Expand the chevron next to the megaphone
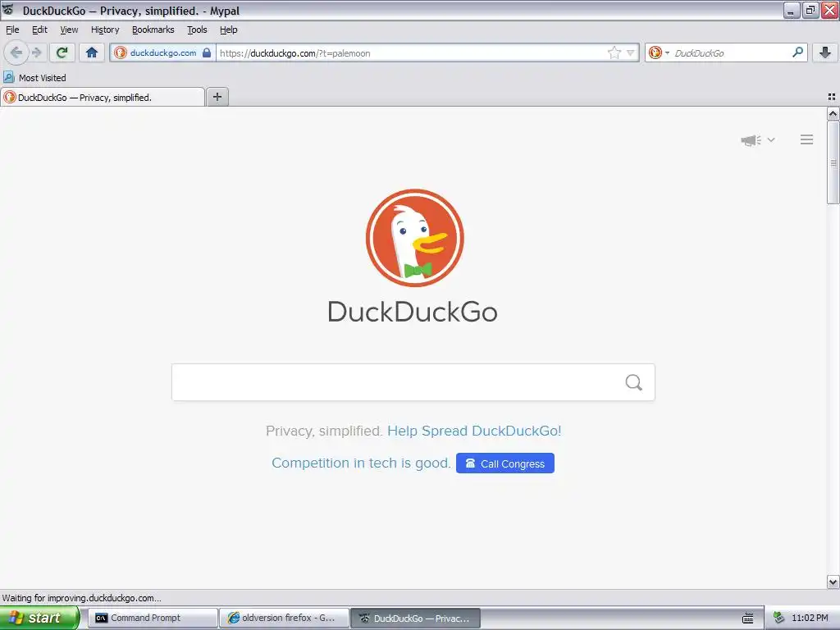 tap(771, 139)
